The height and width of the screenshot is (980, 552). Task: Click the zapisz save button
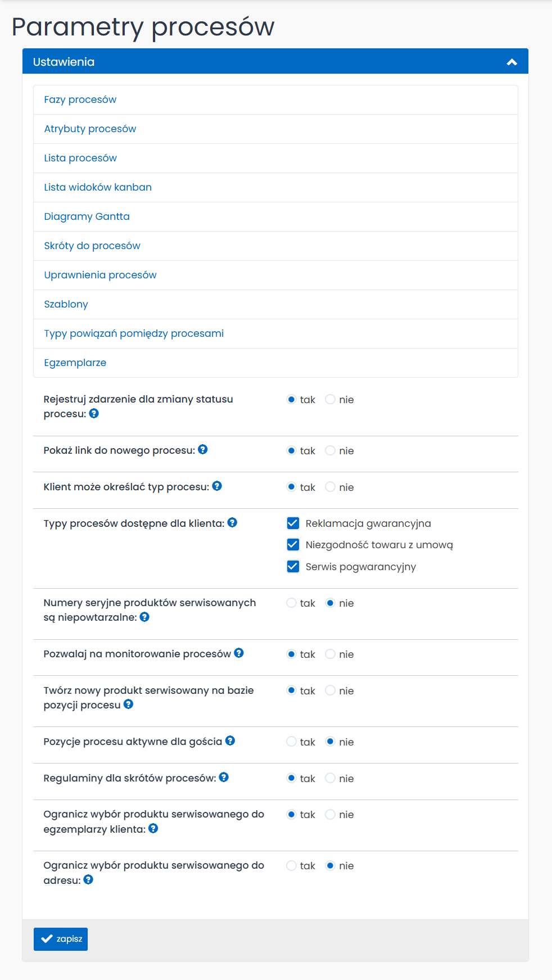[x=61, y=939]
